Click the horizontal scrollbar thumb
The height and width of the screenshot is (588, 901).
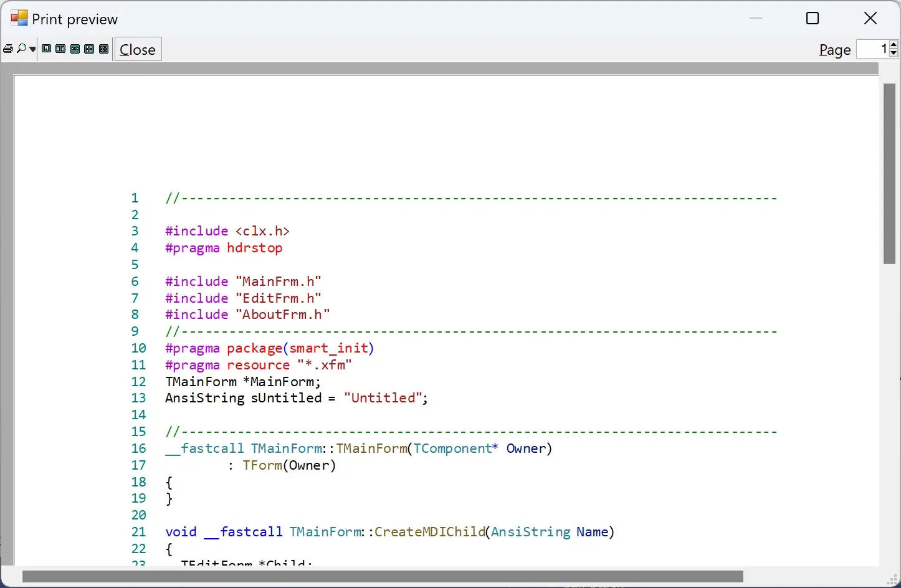tap(383, 577)
